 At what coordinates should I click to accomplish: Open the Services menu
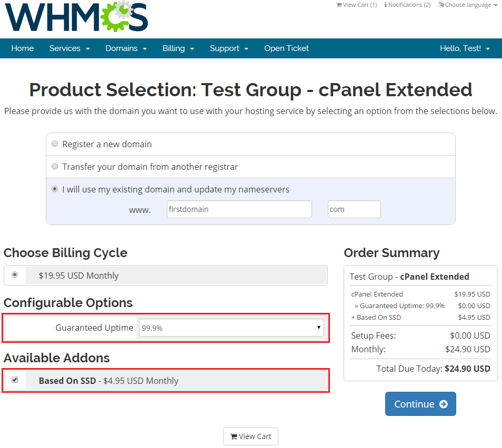[x=69, y=48]
